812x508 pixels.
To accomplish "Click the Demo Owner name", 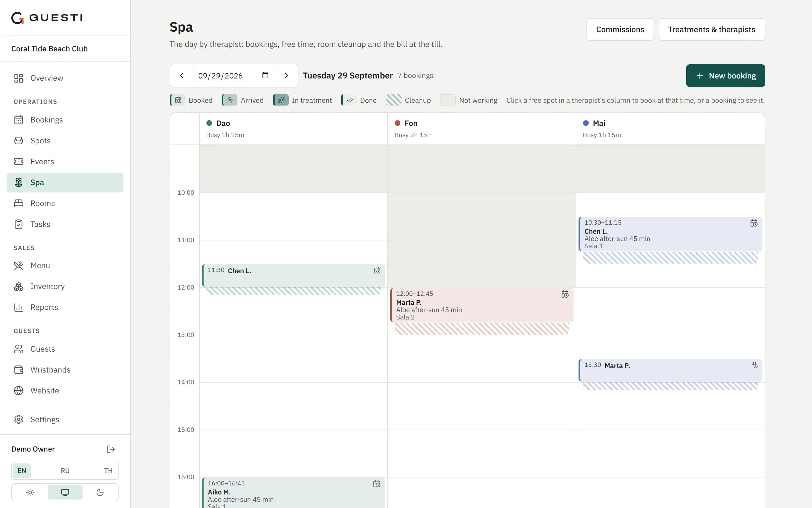I will 33,449.
